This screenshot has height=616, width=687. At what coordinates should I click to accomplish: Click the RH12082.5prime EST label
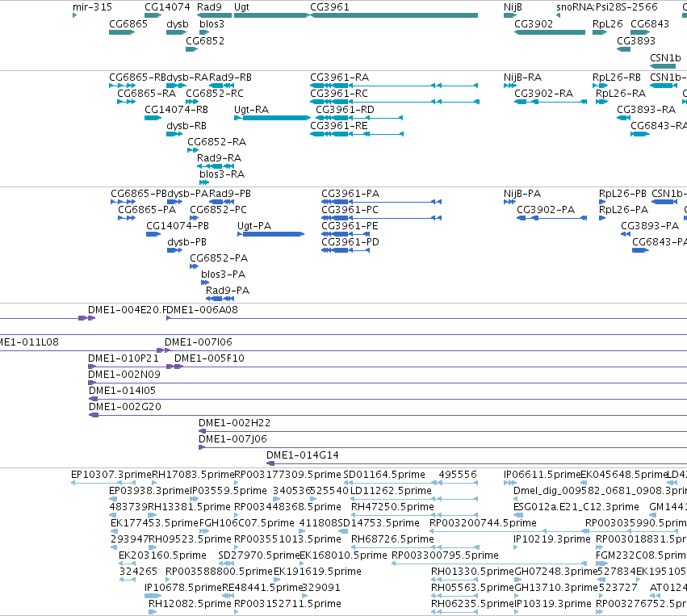pyautogui.click(x=190, y=604)
